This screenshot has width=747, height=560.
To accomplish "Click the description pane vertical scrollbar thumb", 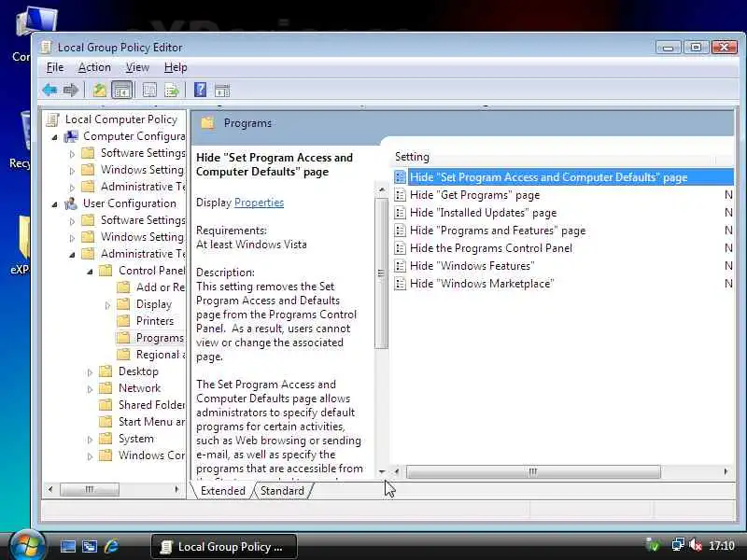I will 381,273.
